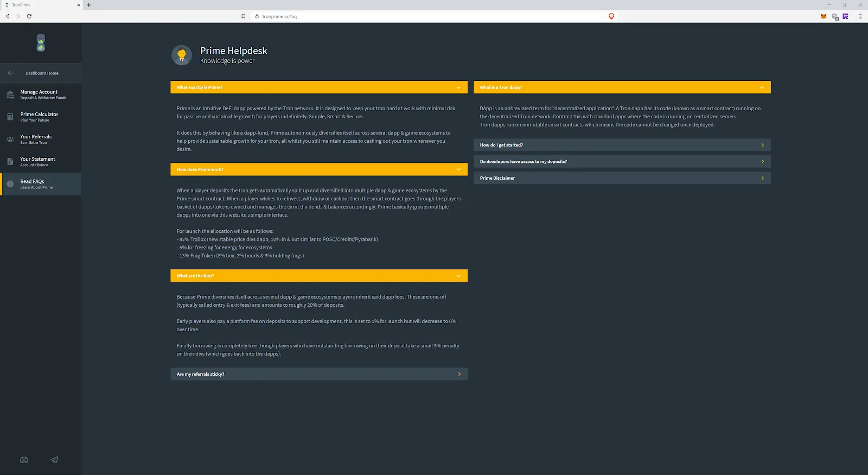Expand the 'How do I get started?' item
Viewport: 868px width, 475px height.
pos(622,145)
